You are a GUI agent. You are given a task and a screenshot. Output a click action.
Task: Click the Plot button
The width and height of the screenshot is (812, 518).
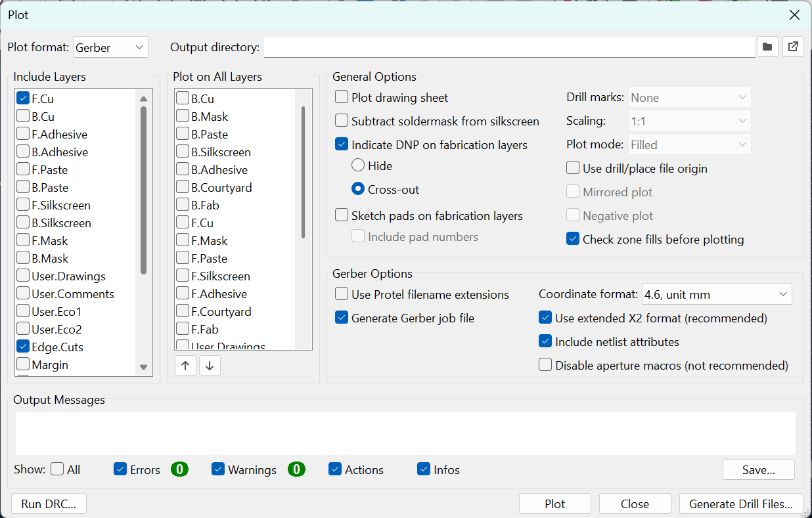click(x=555, y=504)
